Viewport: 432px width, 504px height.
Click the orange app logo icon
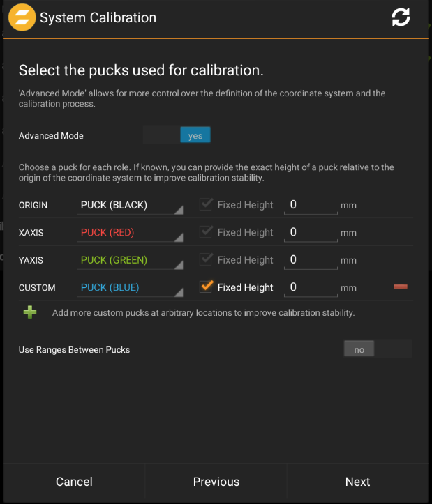tap(22, 17)
